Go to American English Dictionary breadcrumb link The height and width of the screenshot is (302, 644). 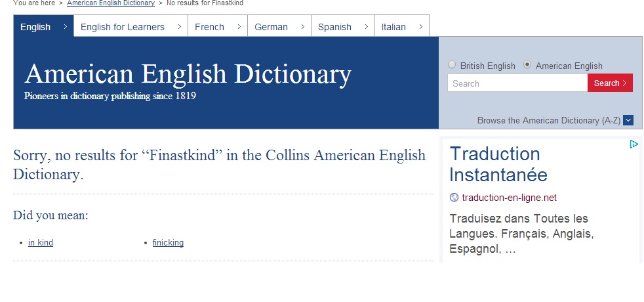[111, 3]
